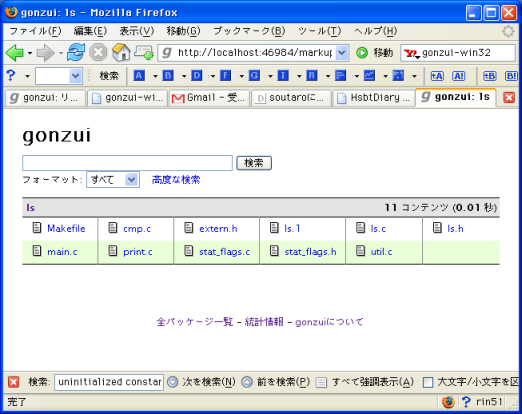This screenshot has height=414, width=522.
Task: Click the blue F toolbar icon
Action: click(225, 76)
